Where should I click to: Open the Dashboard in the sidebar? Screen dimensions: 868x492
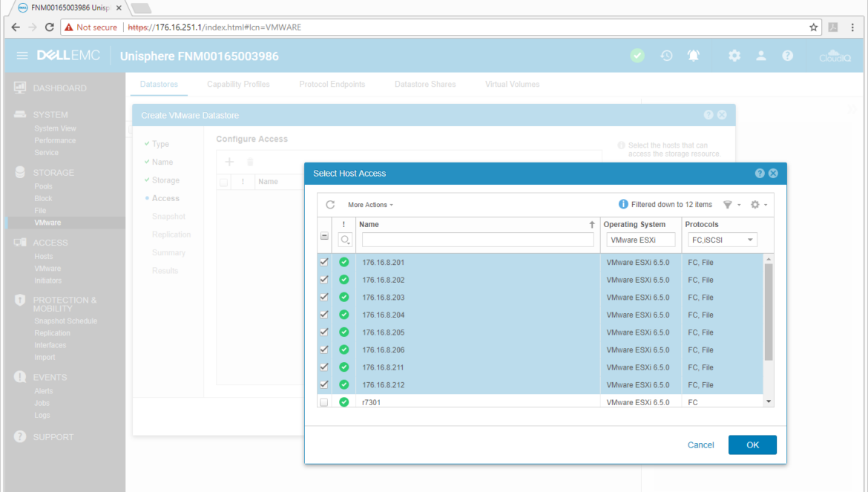[x=59, y=88]
